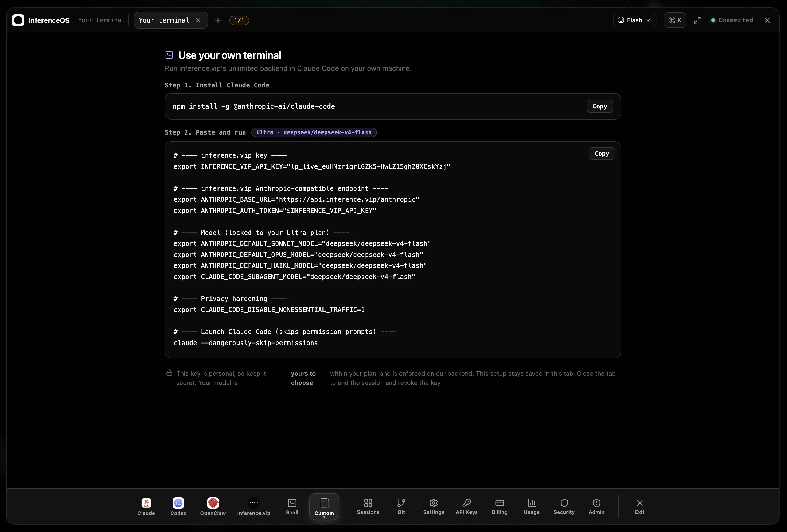This screenshot has width=787, height=532.
Task: Select the Custom dock item
Action: coord(324,507)
